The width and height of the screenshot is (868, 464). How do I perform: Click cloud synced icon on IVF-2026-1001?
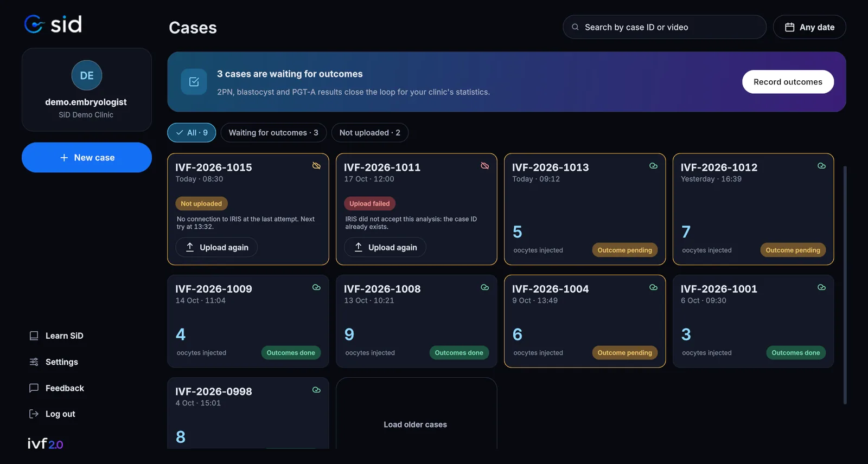[821, 287]
